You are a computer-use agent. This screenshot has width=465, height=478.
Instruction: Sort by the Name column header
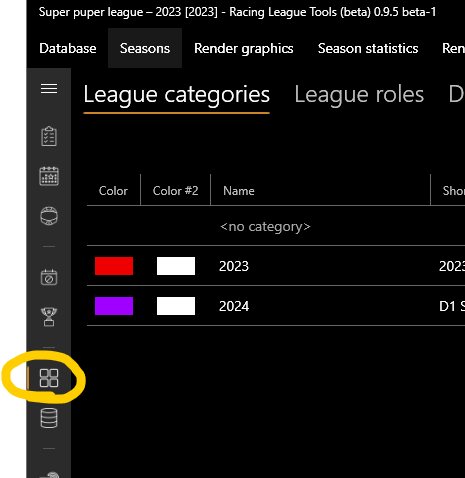coord(321,191)
